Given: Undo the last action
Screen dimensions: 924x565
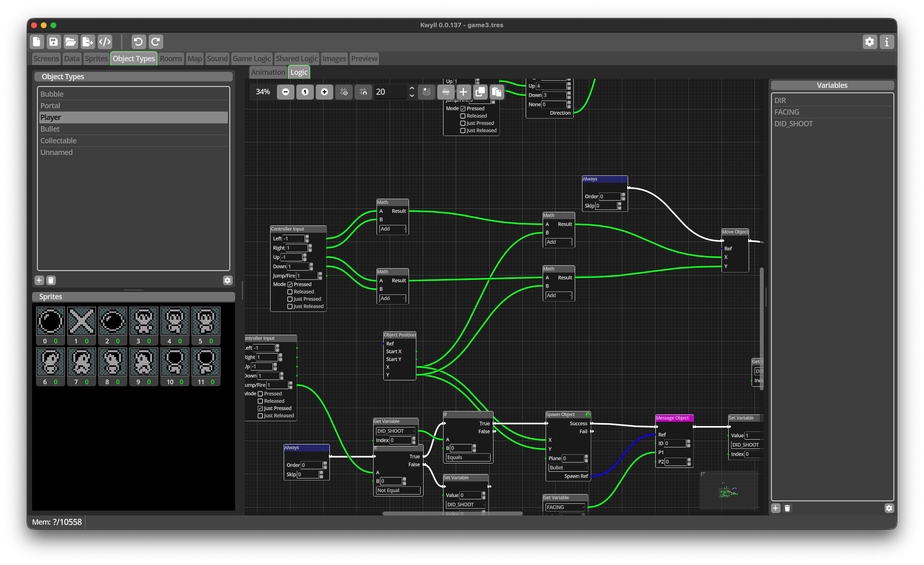Looking at the screenshot, I should point(138,42).
